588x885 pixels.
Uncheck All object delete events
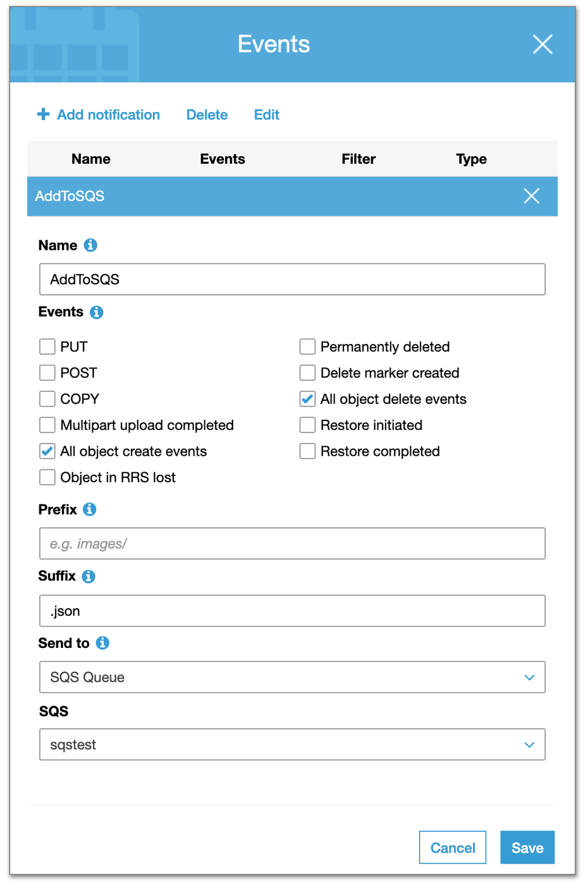click(x=307, y=399)
